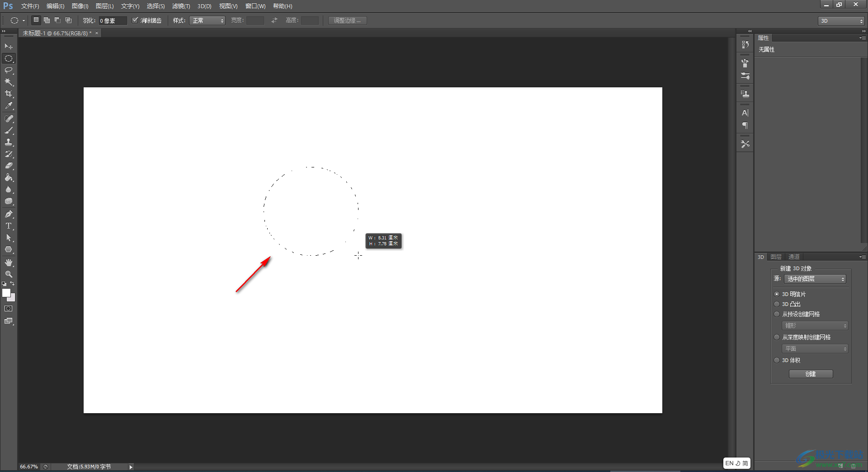Open the Paragraph panel icon
Image resolution: width=868 pixels, height=472 pixels.
(x=745, y=125)
